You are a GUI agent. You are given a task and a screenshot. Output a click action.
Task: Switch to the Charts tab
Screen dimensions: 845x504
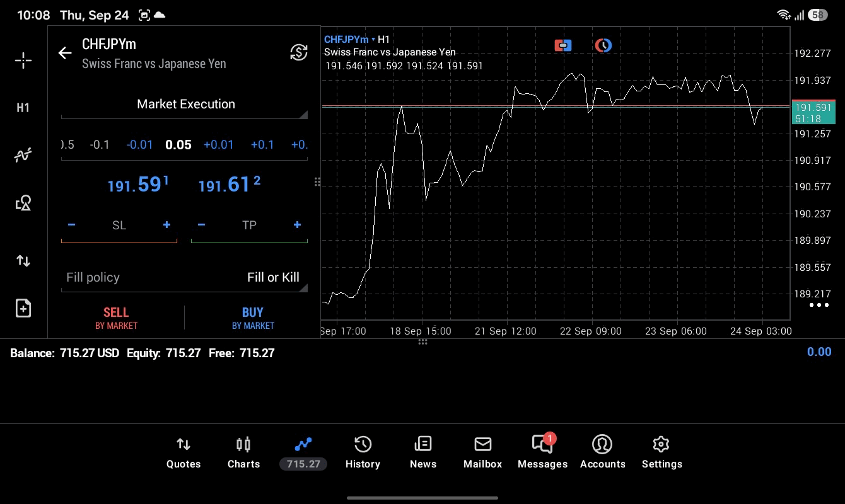243,453
